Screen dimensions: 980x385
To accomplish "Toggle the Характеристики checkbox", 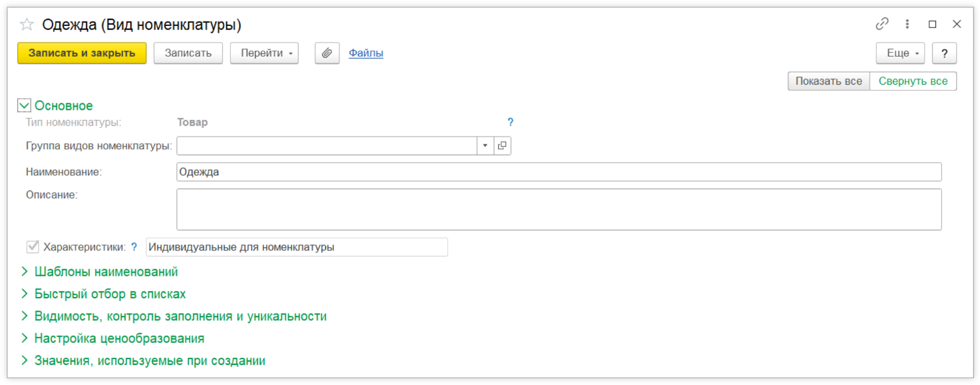I will point(33,247).
